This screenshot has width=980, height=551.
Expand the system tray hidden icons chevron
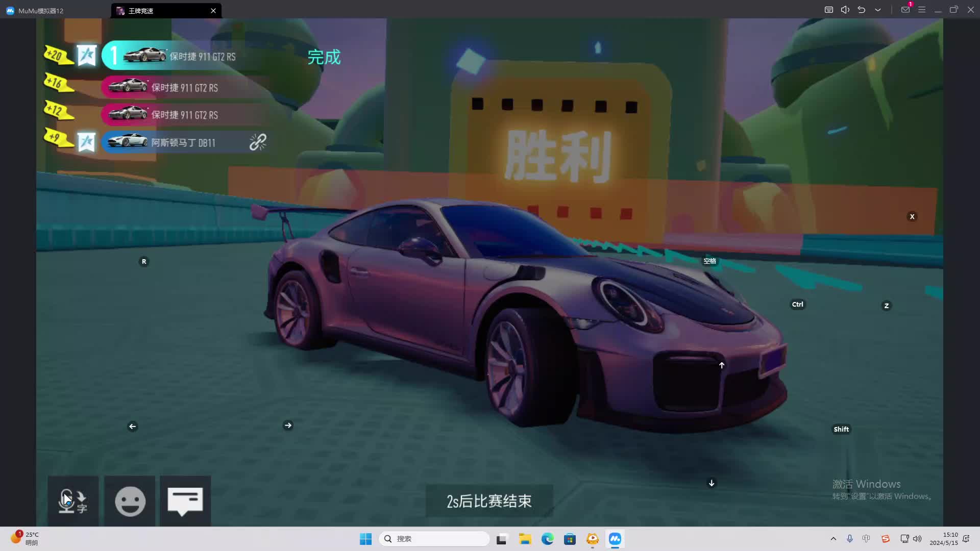tap(834, 539)
